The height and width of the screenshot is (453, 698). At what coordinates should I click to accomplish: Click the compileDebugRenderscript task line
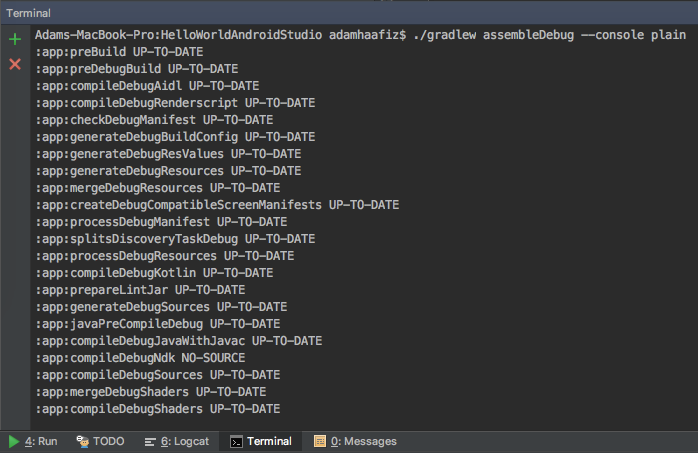[175, 103]
